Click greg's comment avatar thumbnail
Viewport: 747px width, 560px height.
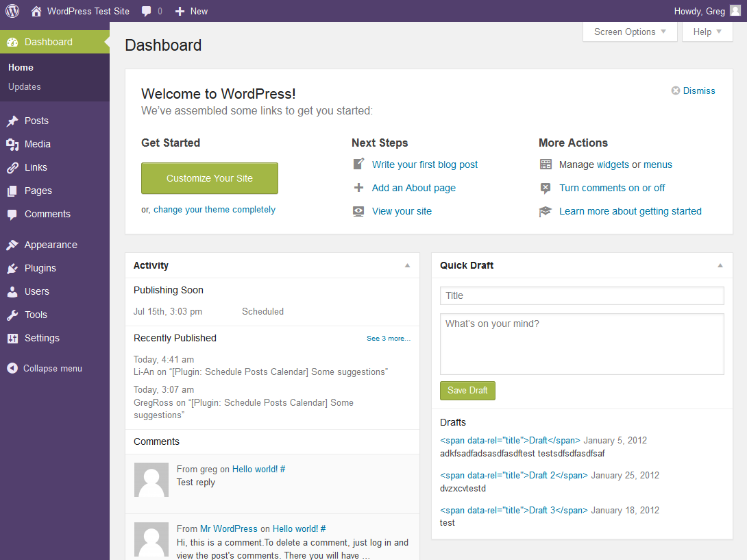click(151, 480)
